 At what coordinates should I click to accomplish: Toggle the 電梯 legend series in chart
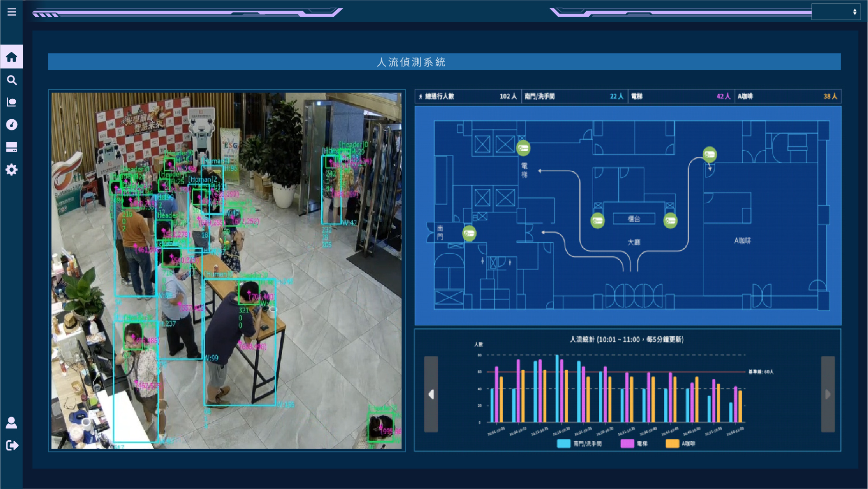634,444
